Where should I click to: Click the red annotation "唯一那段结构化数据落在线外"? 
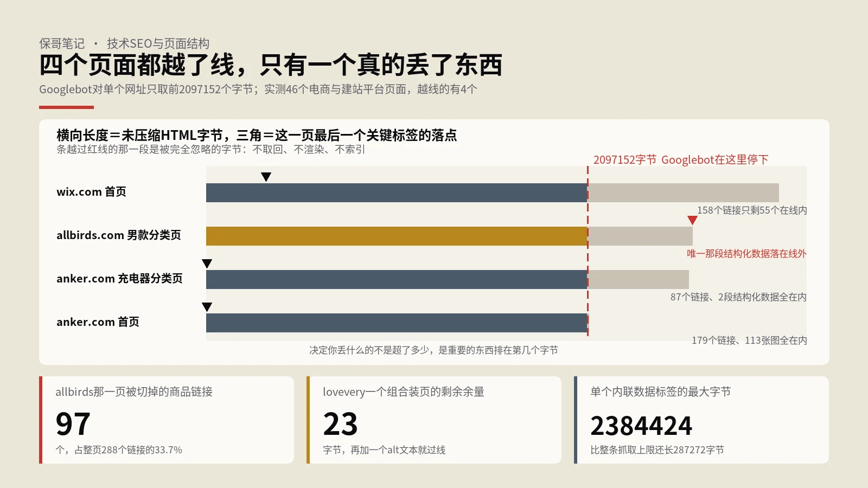[746, 254]
